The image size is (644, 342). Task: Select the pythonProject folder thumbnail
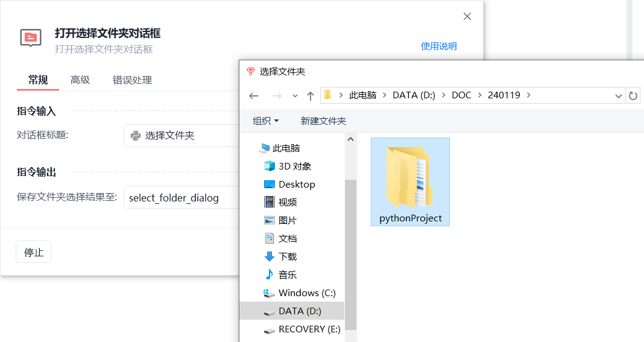[410, 182]
